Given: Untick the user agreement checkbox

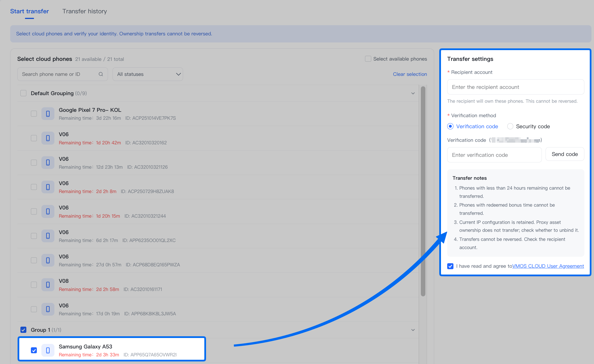Looking at the screenshot, I should (x=450, y=266).
